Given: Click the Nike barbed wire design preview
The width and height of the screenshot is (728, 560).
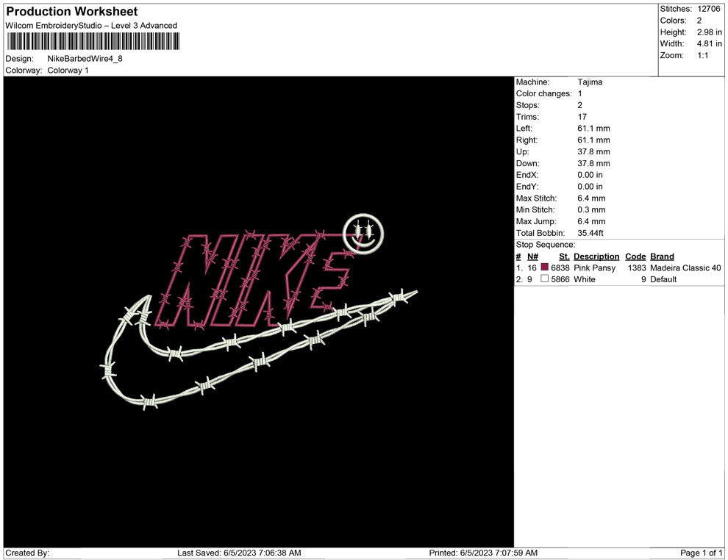Looking at the screenshot, I should (259, 312).
